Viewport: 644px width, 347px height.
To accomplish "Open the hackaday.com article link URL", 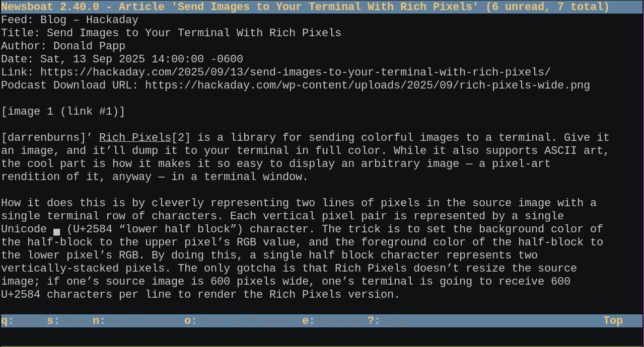I will coord(295,72).
